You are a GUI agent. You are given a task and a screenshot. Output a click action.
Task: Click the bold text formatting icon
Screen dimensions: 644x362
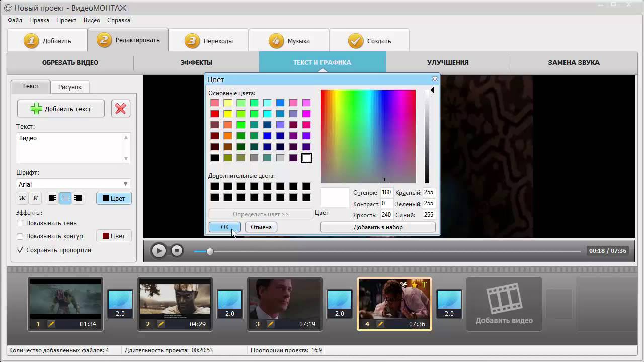[x=22, y=198]
